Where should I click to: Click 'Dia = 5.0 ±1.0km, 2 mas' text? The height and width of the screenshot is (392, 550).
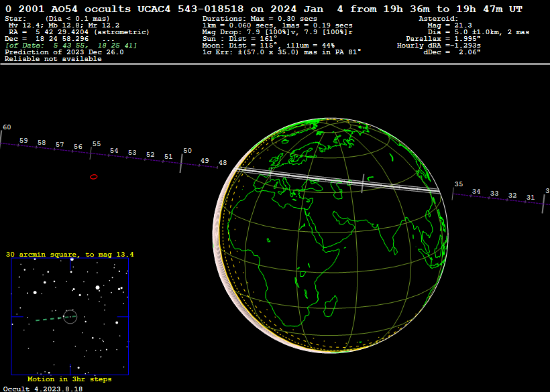pos(478,32)
